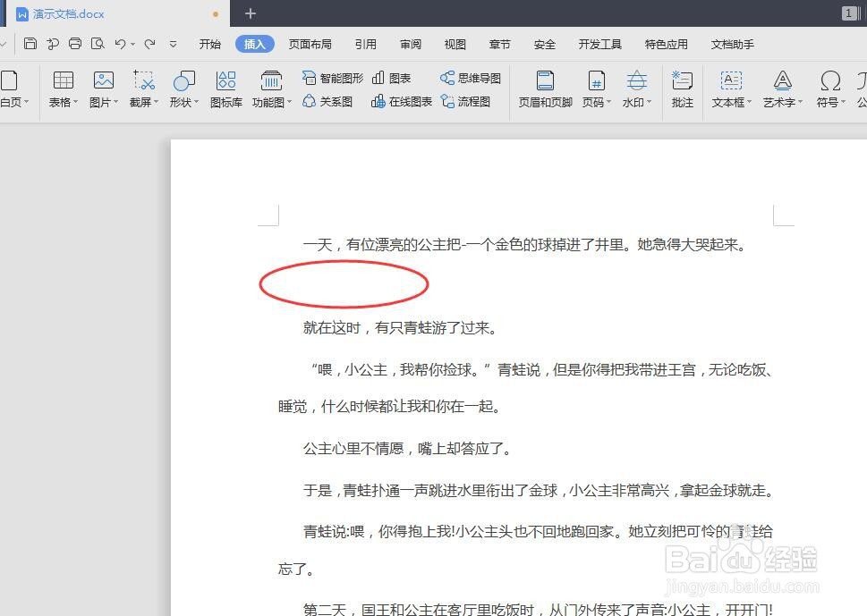Expand the 功能图 dropdown arrow
867x616 pixels.
[289, 102]
